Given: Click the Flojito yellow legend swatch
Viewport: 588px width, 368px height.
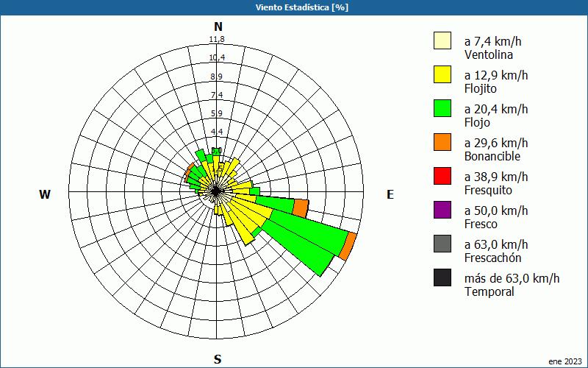Looking at the screenshot, I should coord(442,74).
